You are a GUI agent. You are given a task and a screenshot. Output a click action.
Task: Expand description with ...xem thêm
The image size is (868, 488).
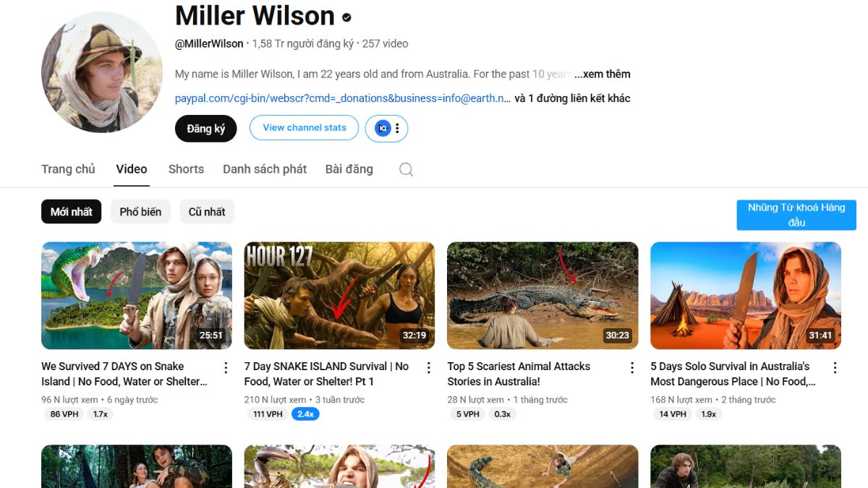pyautogui.click(x=603, y=74)
